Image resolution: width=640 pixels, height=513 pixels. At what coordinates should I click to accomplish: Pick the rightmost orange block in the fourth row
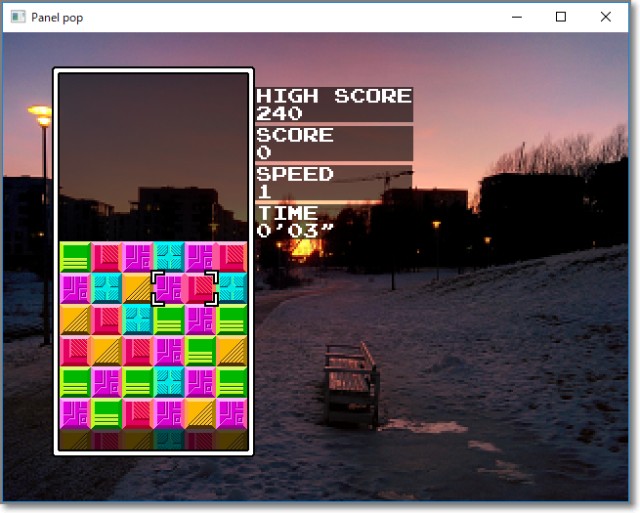pyautogui.click(x=231, y=350)
